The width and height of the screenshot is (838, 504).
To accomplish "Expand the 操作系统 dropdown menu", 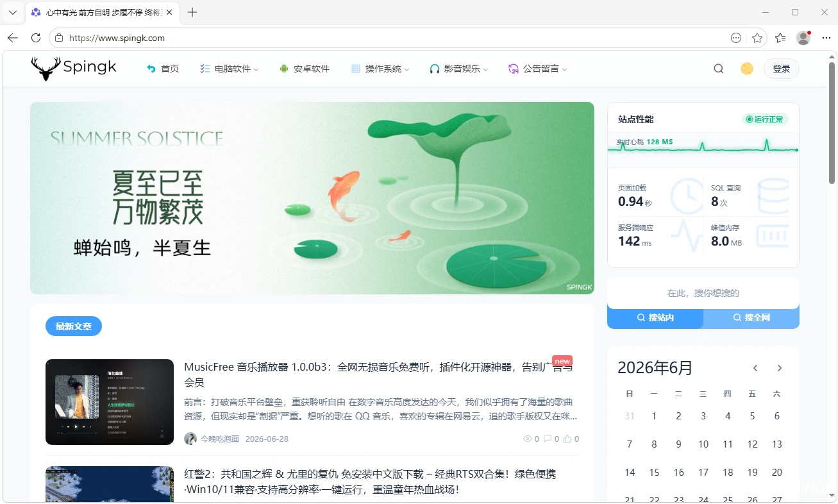I will tap(380, 69).
